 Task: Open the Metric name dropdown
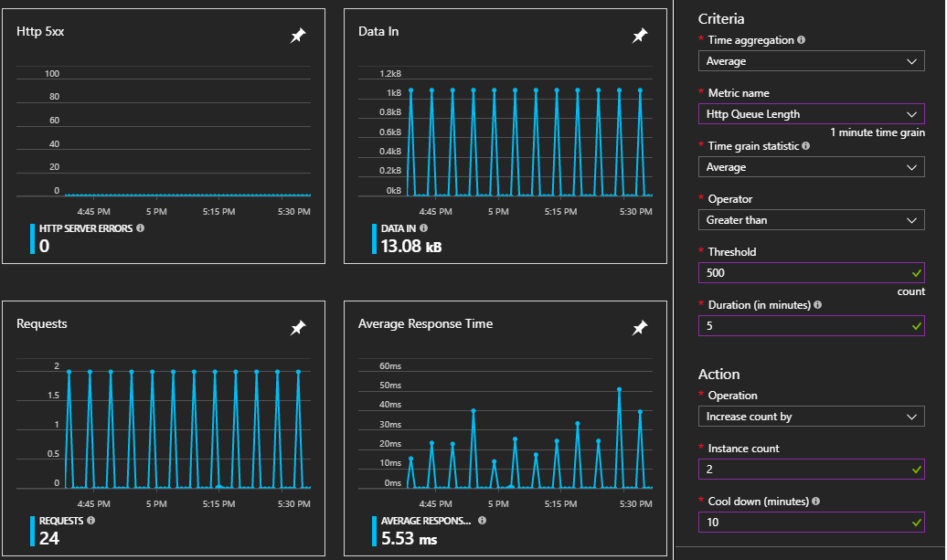[x=811, y=113]
